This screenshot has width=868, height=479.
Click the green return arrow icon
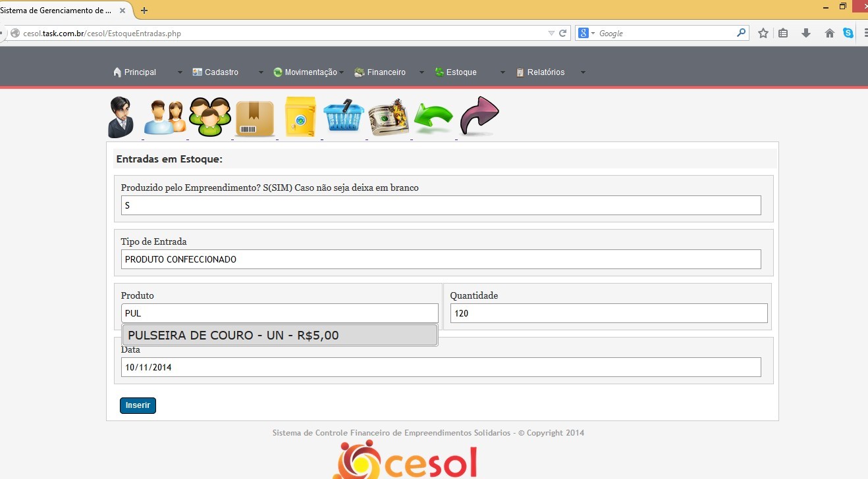pos(433,118)
